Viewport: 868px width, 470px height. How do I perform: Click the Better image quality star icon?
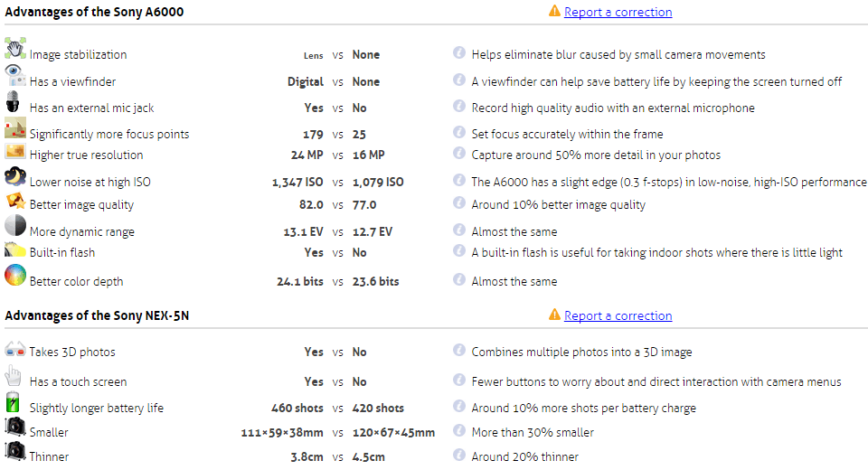pos(15,201)
